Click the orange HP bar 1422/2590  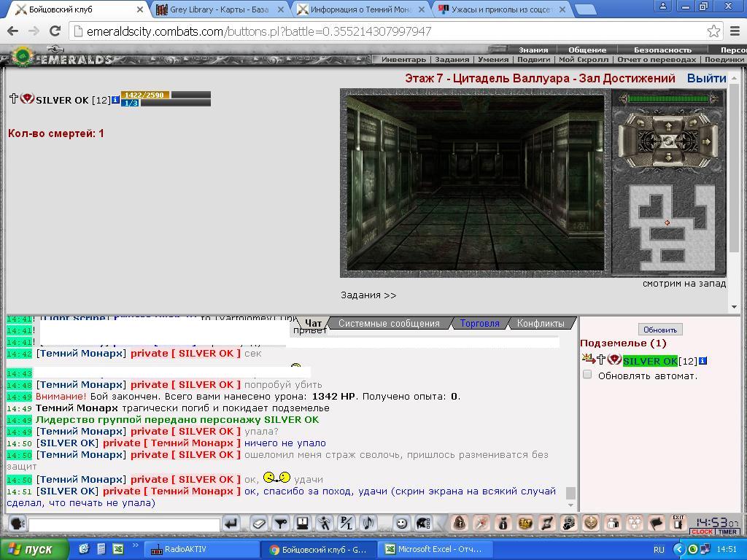click(x=145, y=95)
